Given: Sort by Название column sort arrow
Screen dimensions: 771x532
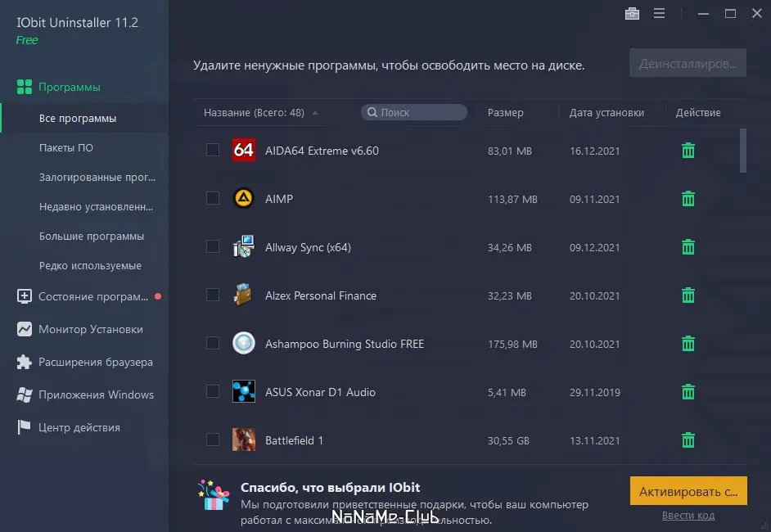Looking at the screenshot, I should [x=314, y=113].
